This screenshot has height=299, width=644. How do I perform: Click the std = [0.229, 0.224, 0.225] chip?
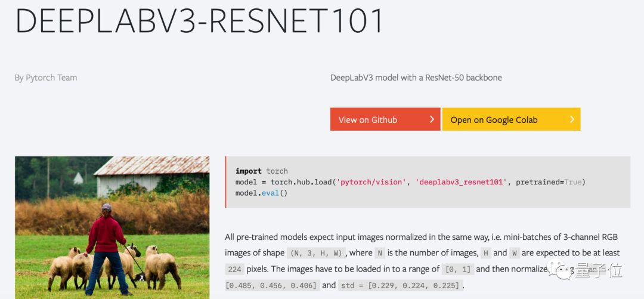[401, 285]
